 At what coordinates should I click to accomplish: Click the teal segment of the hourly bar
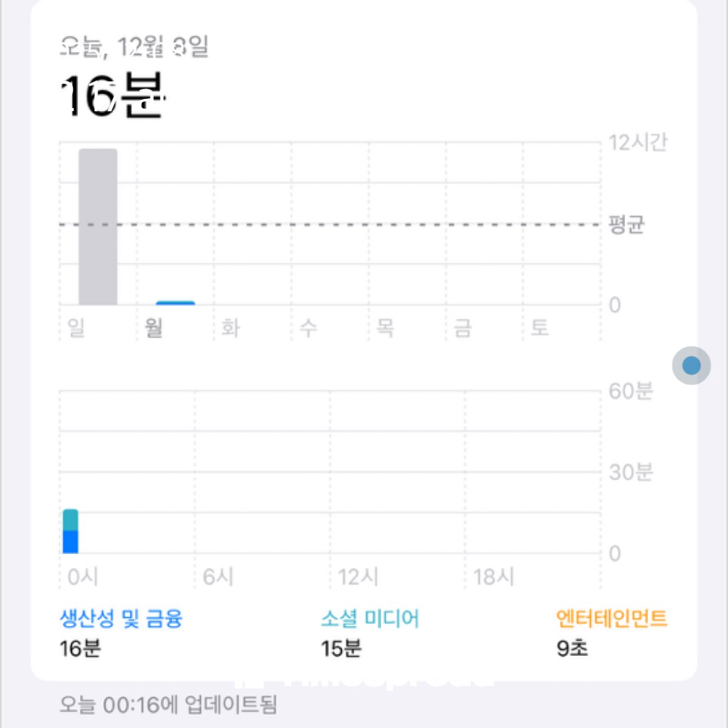pos(70,520)
